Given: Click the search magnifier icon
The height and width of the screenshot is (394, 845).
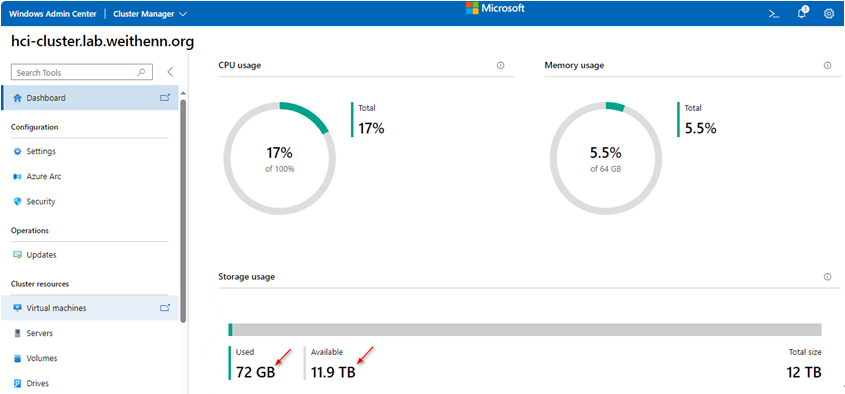Looking at the screenshot, I should pos(141,72).
